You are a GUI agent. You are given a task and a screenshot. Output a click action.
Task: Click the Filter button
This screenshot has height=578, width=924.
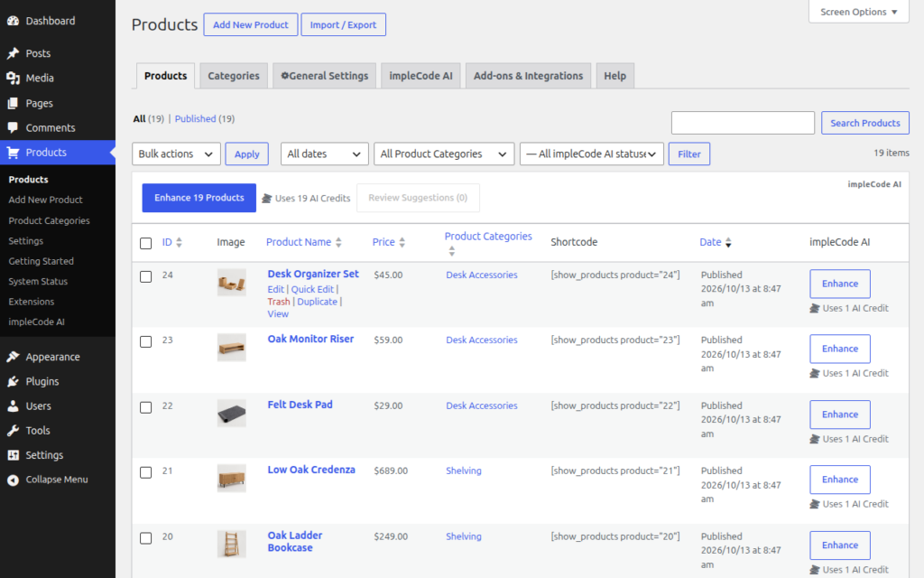pyautogui.click(x=688, y=154)
